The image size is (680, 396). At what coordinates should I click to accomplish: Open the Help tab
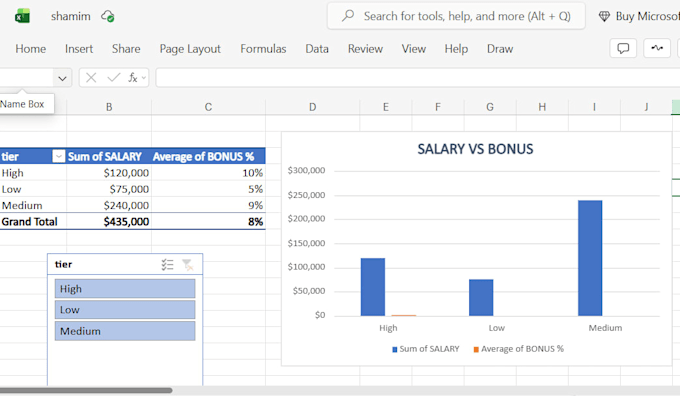click(x=456, y=49)
